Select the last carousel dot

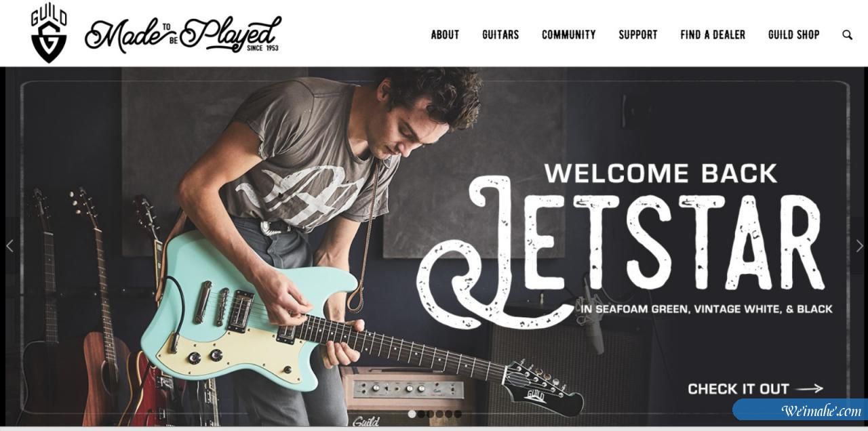pyautogui.click(x=458, y=414)
